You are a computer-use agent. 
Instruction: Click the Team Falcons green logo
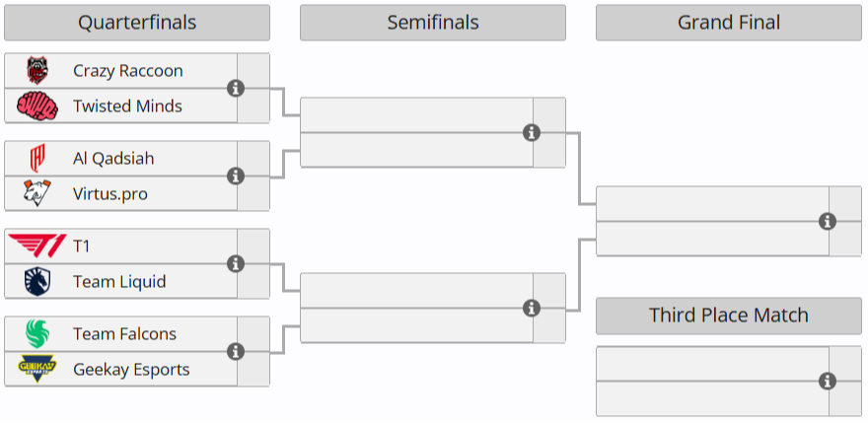click(x=37, y=333)
